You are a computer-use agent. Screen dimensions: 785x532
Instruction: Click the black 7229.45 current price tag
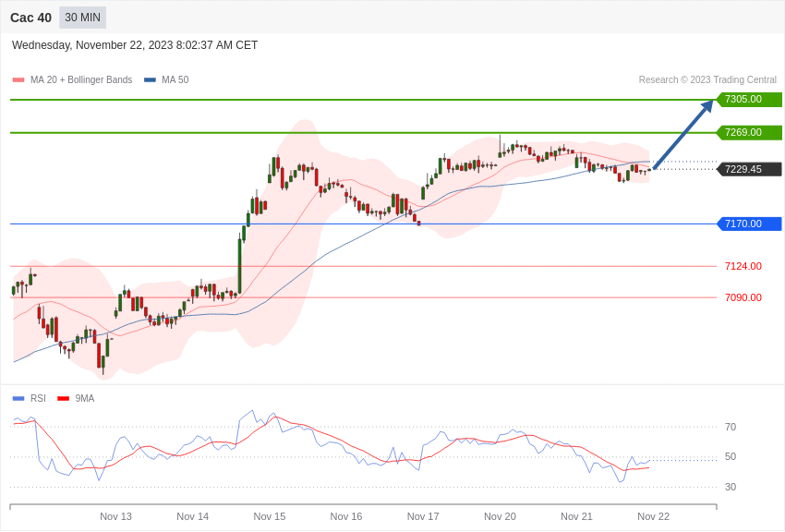pos(748,169)
